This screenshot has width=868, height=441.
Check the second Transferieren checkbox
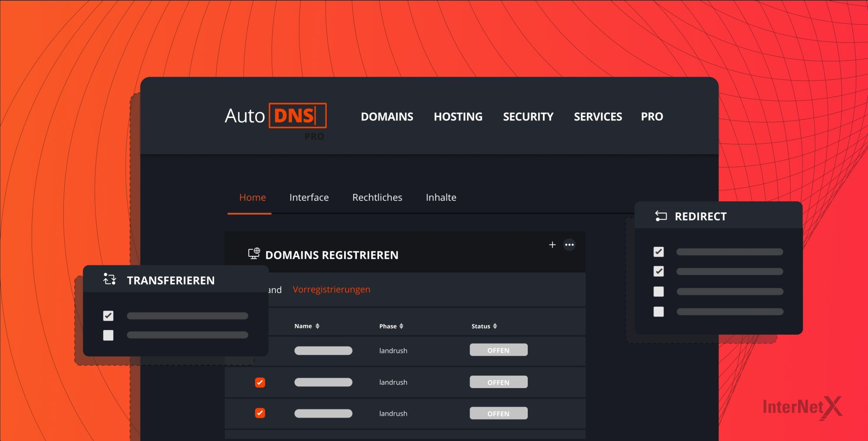point(108,335)
